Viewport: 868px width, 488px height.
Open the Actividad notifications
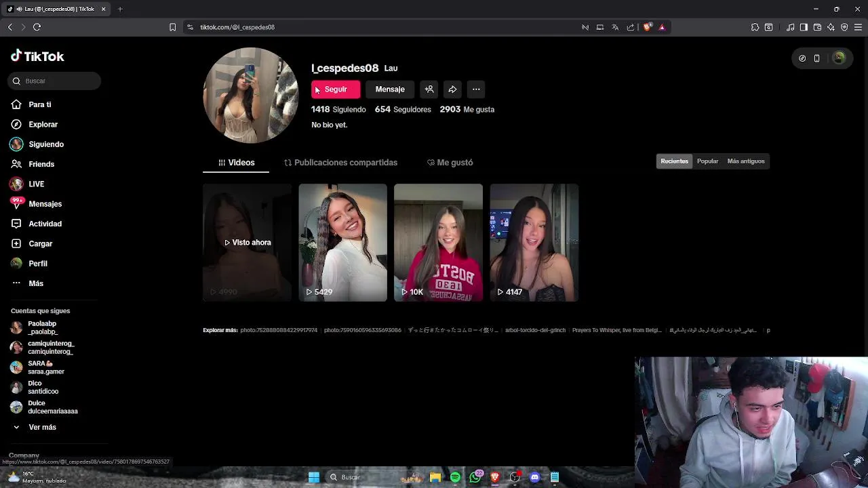point(36,224)
